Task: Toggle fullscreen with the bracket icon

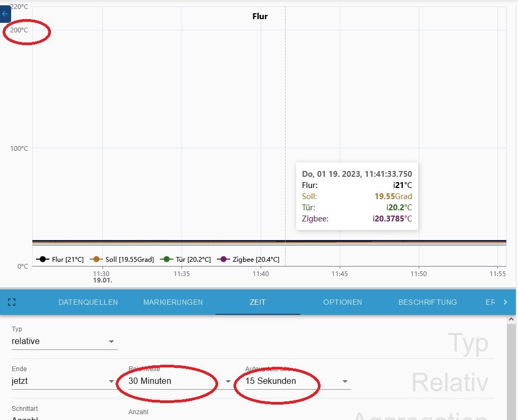Action: pyautogui.click(x=12, y=302)
